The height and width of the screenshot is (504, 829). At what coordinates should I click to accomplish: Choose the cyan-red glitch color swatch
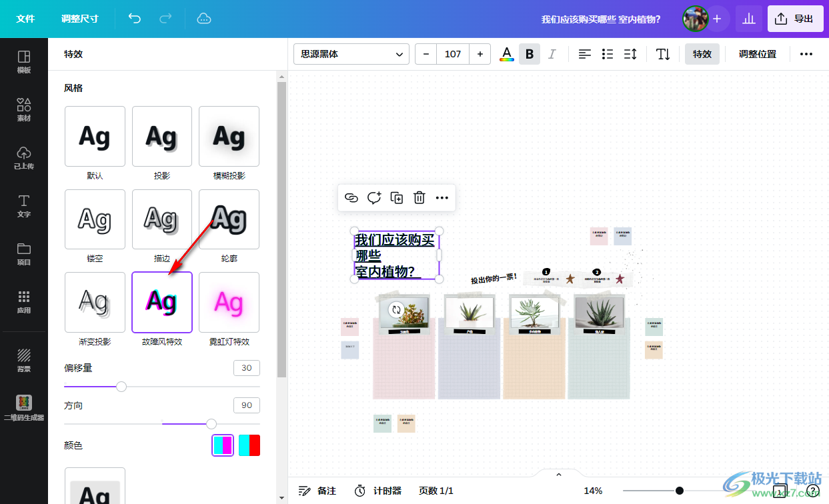(x=249, y=445)
